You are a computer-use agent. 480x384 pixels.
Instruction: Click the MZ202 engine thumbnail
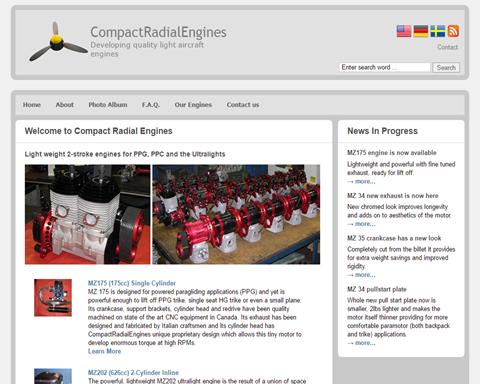pyautogui.click(x=53, y=376)
